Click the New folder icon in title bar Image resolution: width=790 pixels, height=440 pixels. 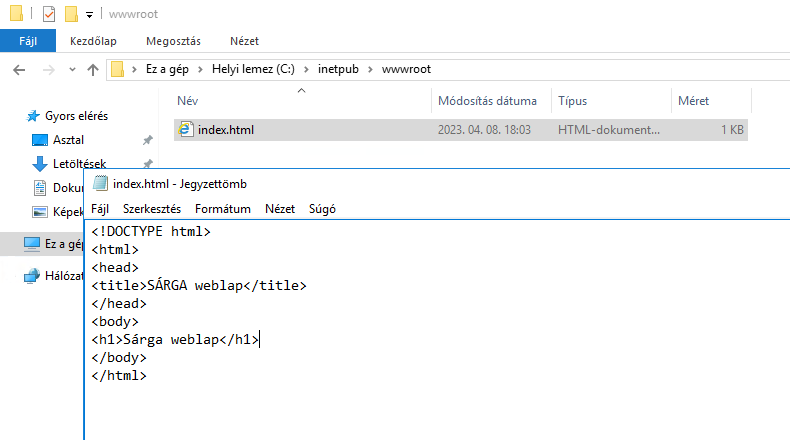pos(71,14)
